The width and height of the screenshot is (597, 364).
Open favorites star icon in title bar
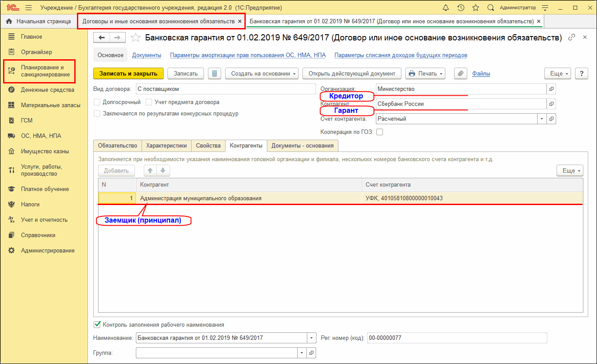tap(476, 7)
